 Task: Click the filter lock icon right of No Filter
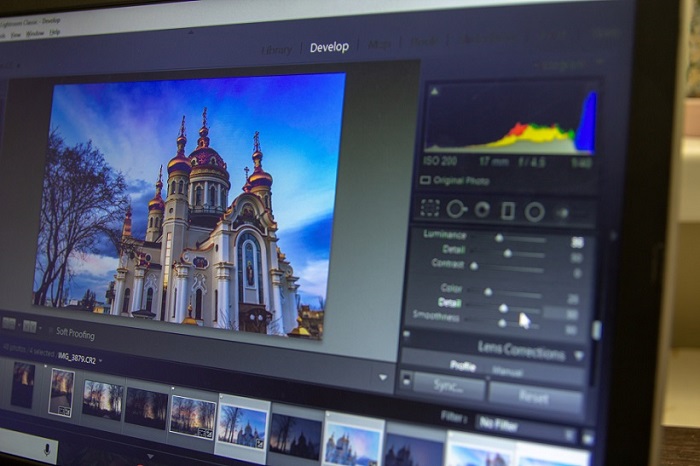coord(570,434)
